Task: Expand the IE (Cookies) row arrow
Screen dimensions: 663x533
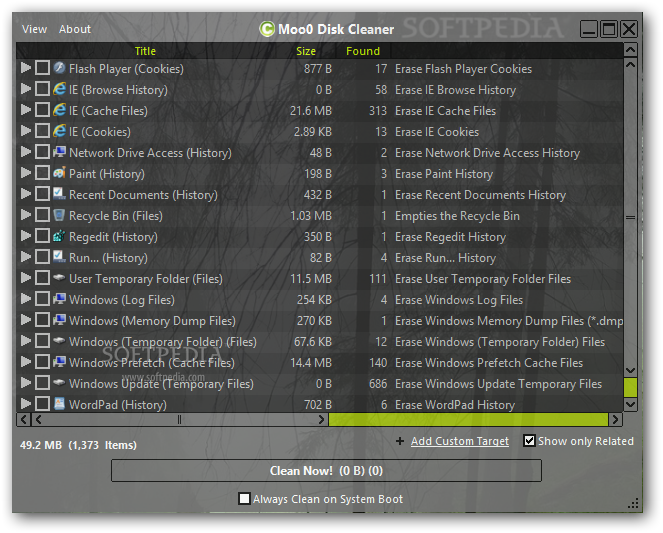Action: (x=26, y=131)
